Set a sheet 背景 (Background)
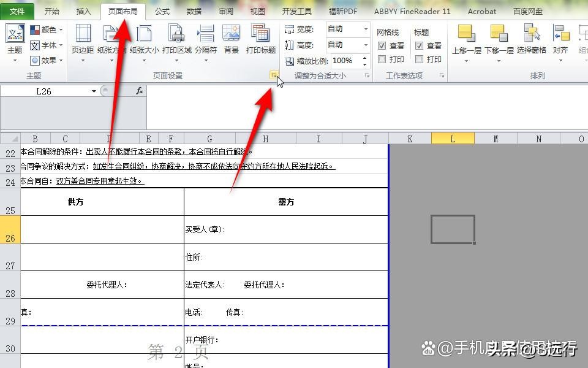 pos(232,38)
